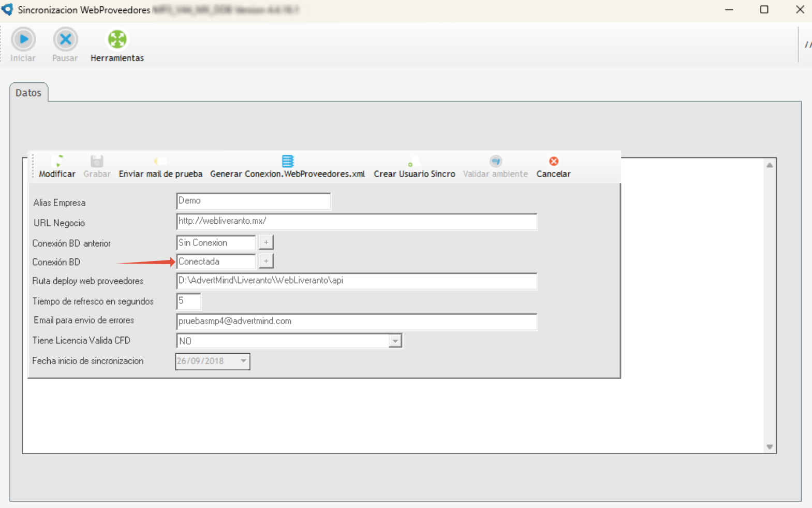Click the URL Negocio label
812x508 pixels.
[x=59, y=223]
